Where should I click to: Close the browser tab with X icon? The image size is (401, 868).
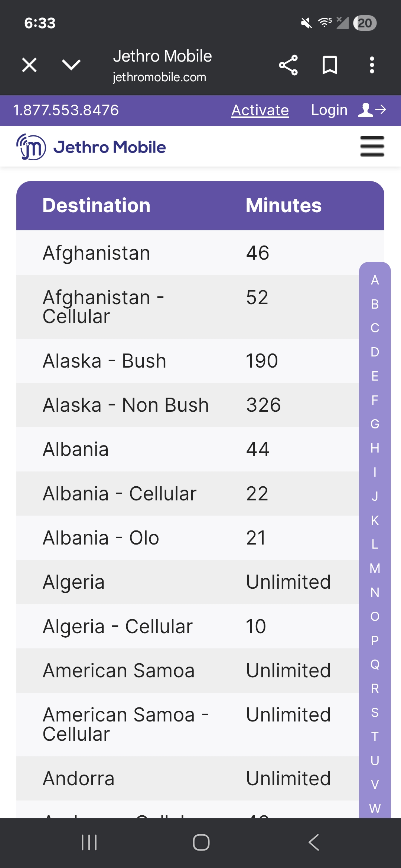click(29, 65)
